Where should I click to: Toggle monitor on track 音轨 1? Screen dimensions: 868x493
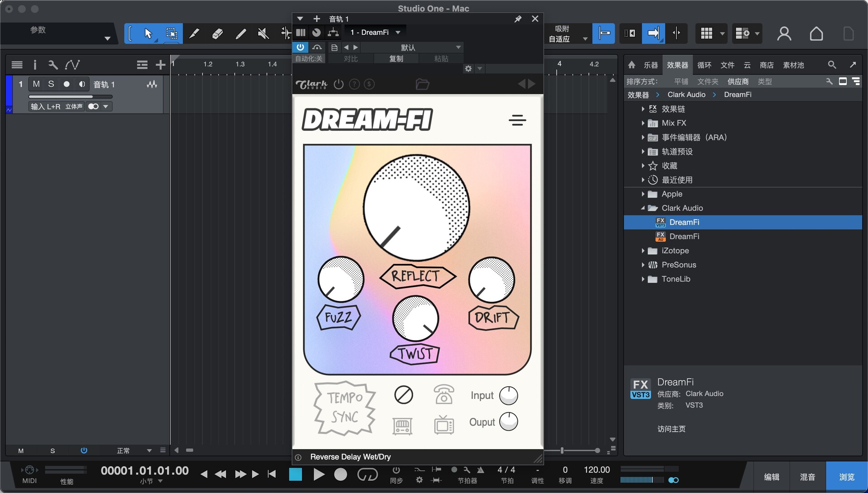pyautogui.click(x=82, y=84)
